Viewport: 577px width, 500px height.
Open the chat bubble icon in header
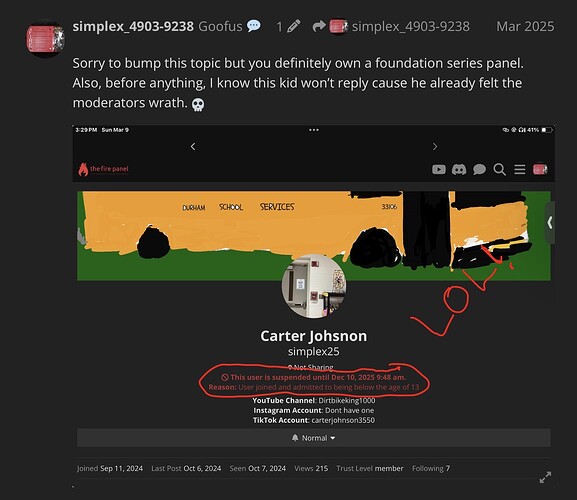(479, 169)
